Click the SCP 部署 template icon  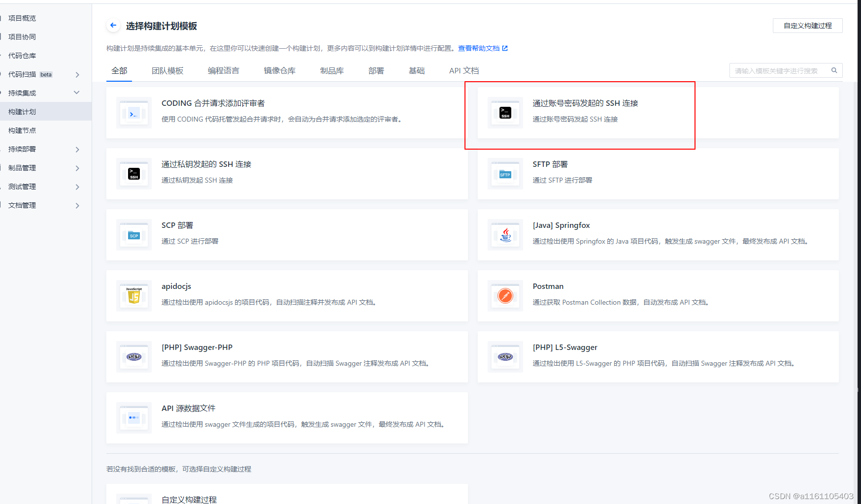tap(134, 235)
